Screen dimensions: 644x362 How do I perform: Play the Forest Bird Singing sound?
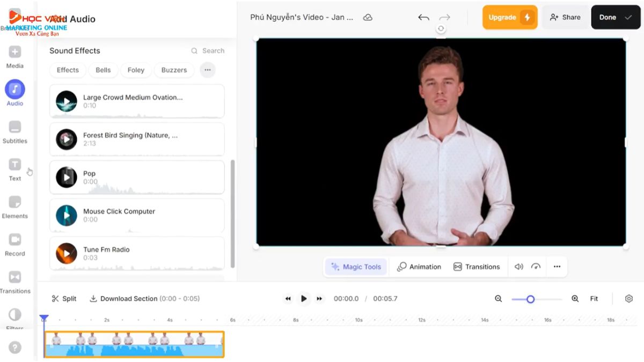67,139
